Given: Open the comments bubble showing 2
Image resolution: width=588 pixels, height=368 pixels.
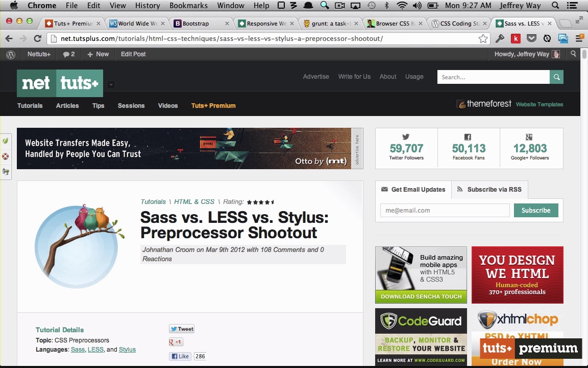Looking at the screenshot, I should [x=68, y=54].
